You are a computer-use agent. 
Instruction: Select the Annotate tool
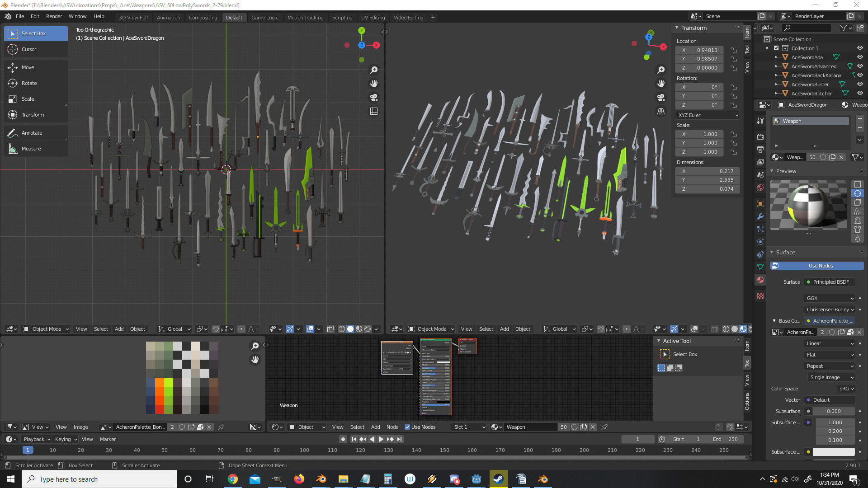coord(32,133)
